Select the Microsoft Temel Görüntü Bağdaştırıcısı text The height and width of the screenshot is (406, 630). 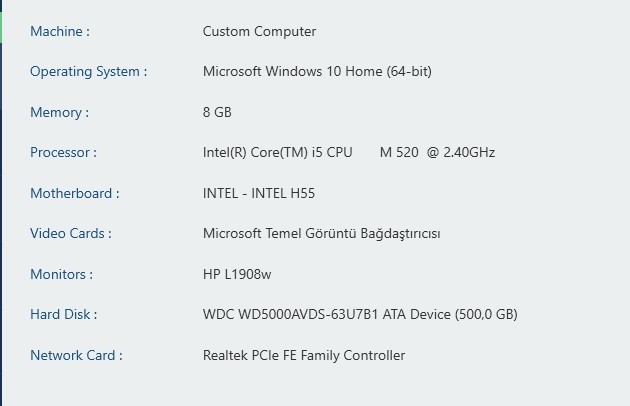tap(321, 234)
